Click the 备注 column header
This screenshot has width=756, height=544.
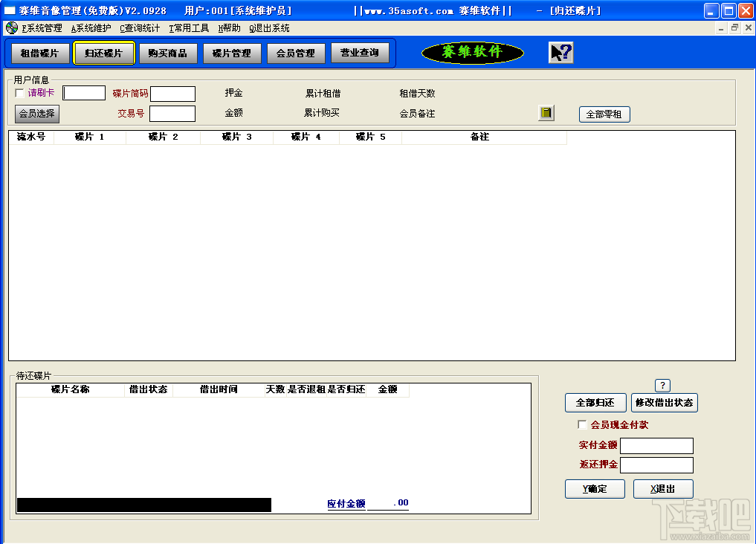point(484,137)
